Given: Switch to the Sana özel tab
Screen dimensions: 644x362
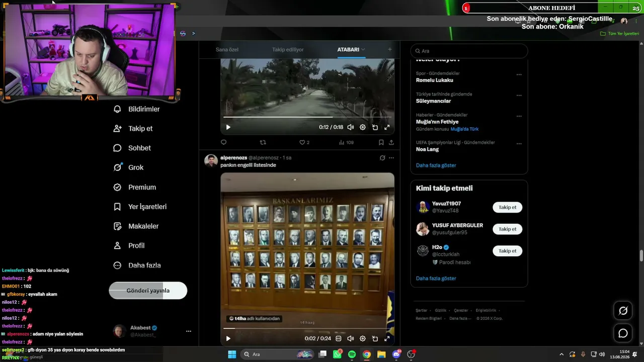Looking at the screenshot, I should [x=227, y=50].
